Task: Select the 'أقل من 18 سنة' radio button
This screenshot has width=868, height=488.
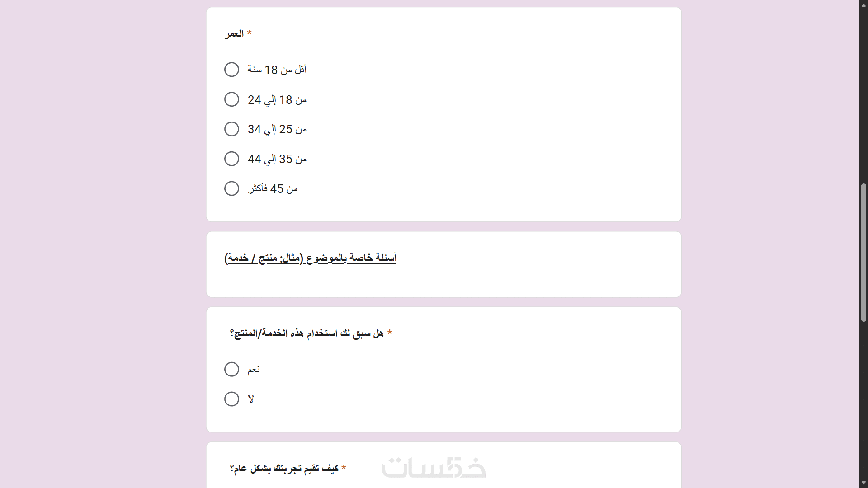Action: tap(231, 70)
